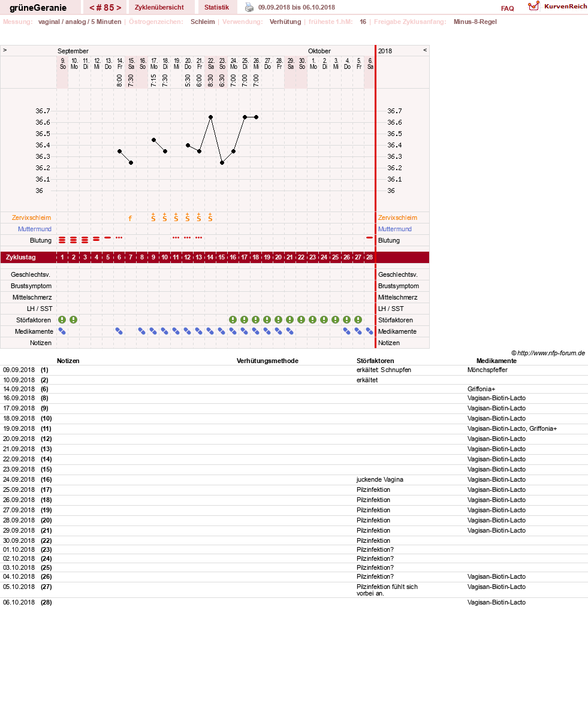Click the 'vaginal / analog / 5 Minuten' value

(x=80, y=22)
